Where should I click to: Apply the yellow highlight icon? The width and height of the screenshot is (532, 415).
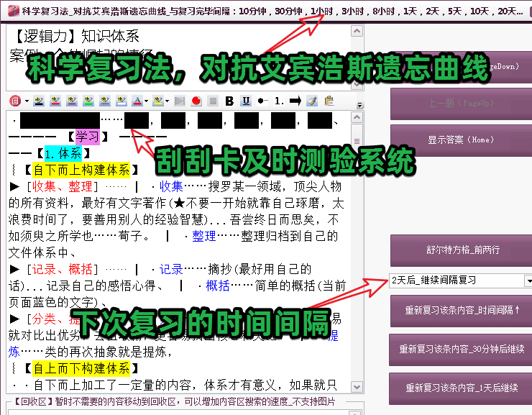tap(158, 101)
